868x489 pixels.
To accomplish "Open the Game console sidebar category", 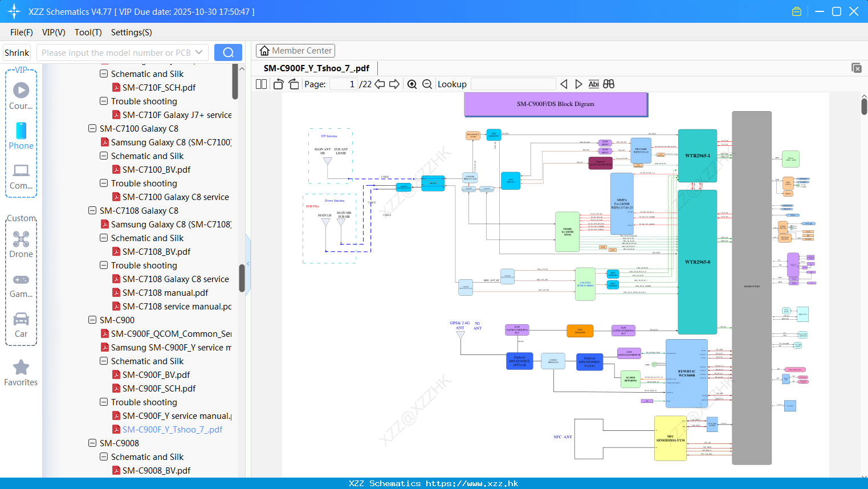I will 21,285.
